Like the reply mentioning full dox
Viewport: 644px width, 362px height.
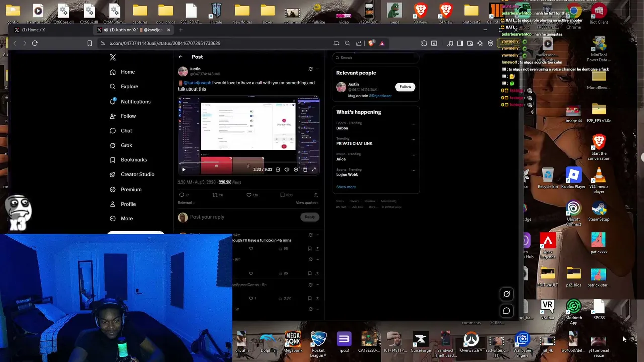click(x=251, y=249)
